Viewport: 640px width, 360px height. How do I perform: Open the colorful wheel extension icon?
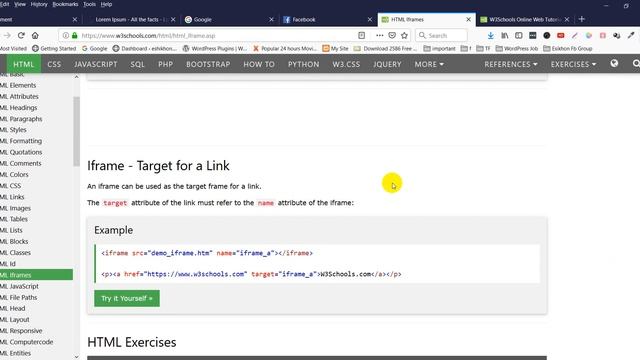tap(589, 36)
